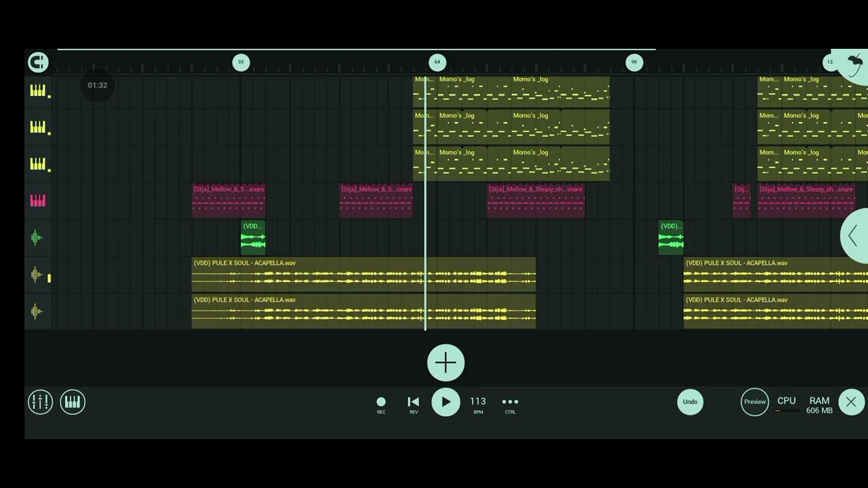Click the RAM 606 MB readout
Image resolution: width=868 pixels, height=488 pixels.
(819, 405)
